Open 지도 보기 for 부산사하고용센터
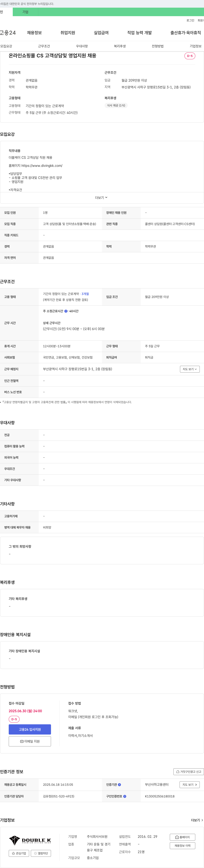204x868 pixels. 190,785
